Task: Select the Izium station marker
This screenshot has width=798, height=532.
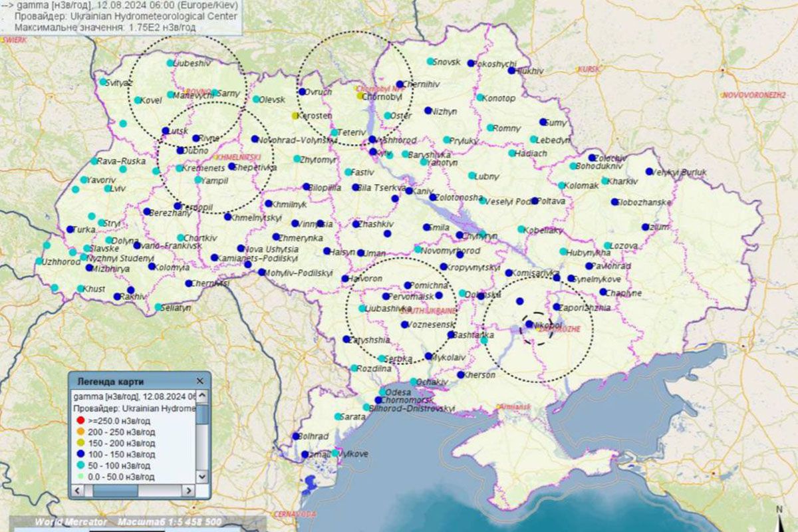Action: pyautogui.click(x=645, y=227)
